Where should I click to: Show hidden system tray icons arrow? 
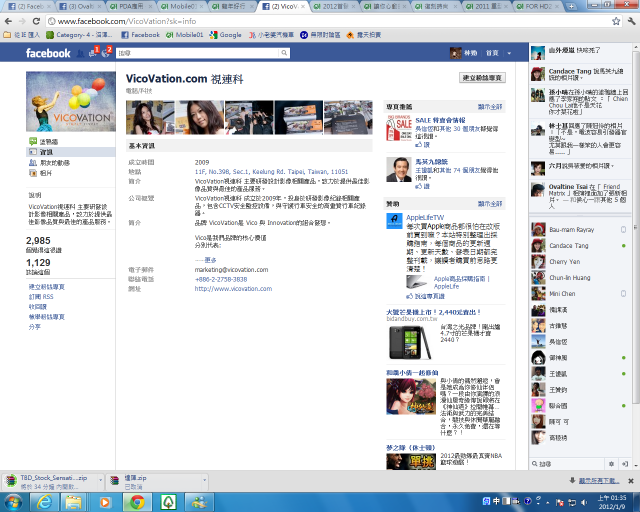(547, 503)
